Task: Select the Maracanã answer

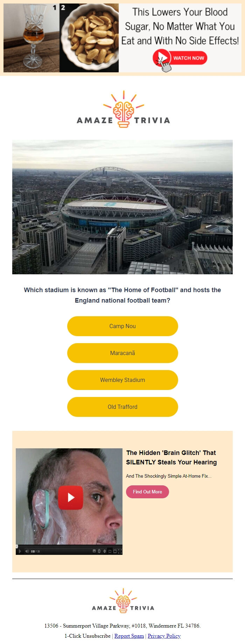Action: coord(122,353)
